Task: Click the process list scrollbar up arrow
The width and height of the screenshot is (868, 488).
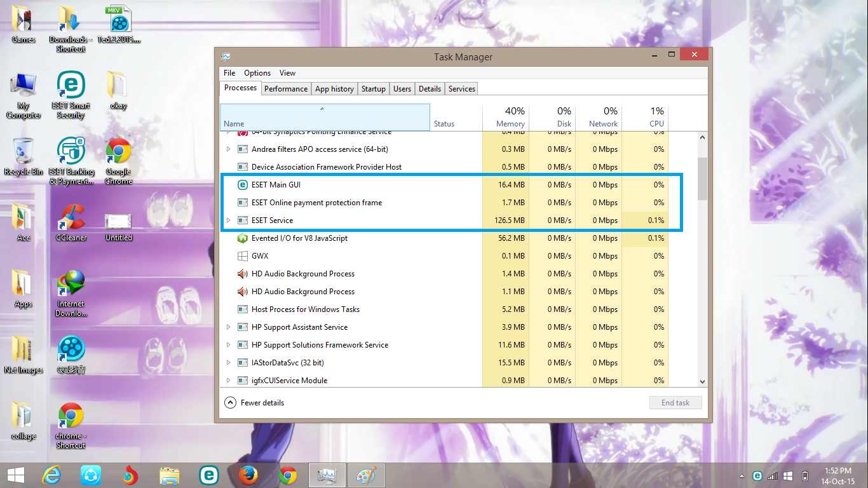Action: (x=702, y=137)
